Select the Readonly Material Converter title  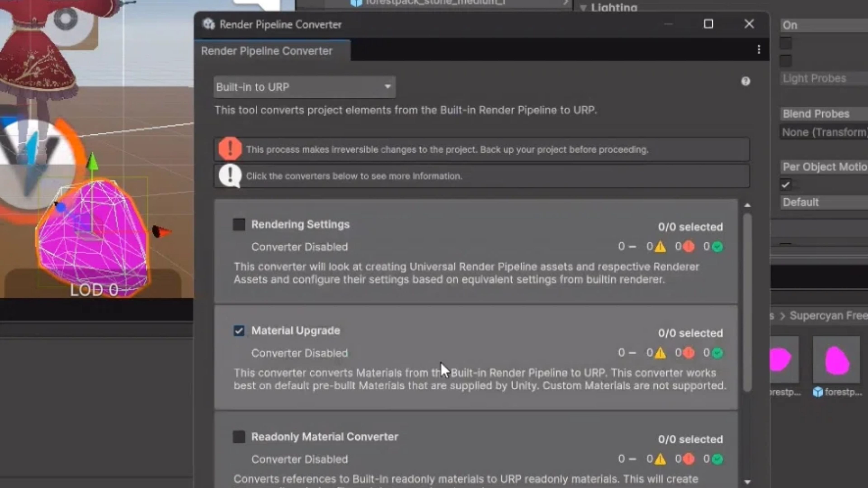(x=325, y=436)
